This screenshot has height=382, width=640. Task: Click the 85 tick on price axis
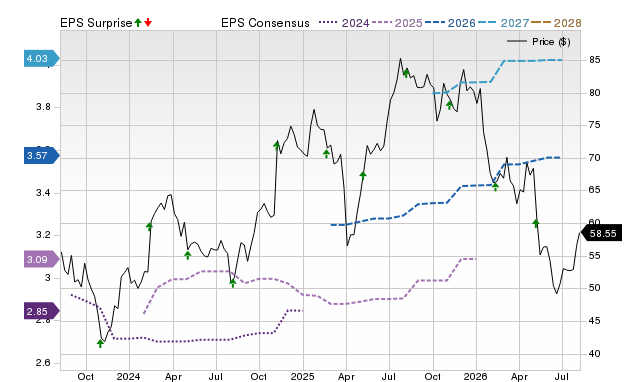[595, 60]
